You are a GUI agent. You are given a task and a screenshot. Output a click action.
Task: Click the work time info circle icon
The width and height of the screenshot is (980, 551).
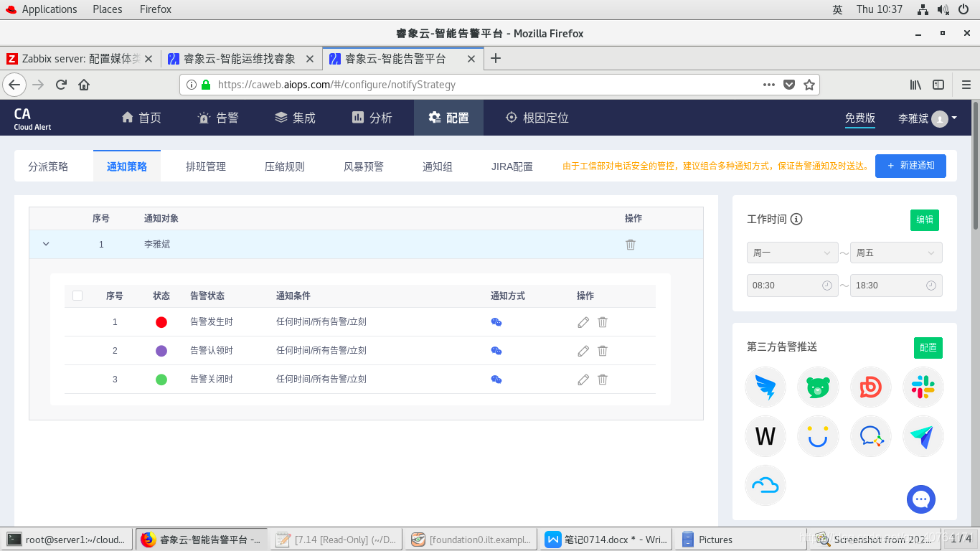tap(796, 220)
